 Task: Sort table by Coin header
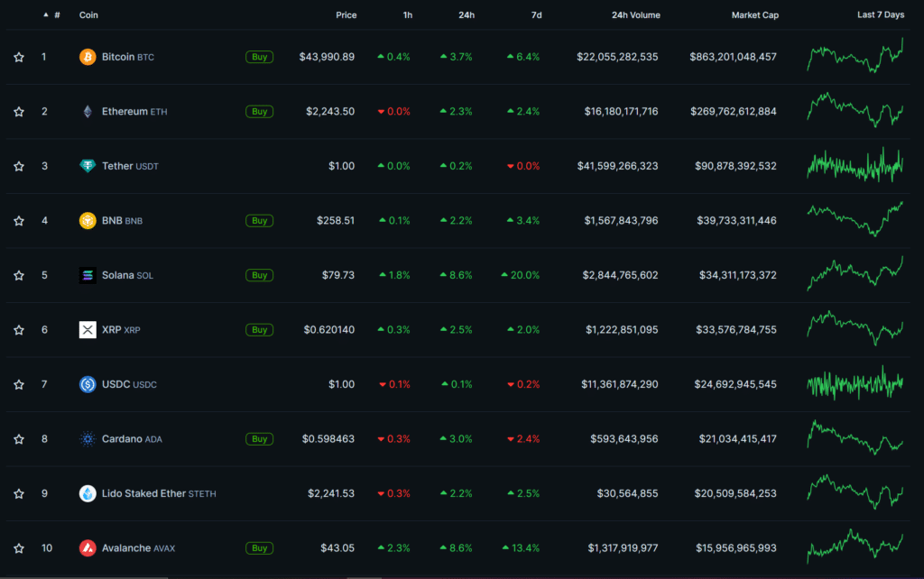click(88, 14)
